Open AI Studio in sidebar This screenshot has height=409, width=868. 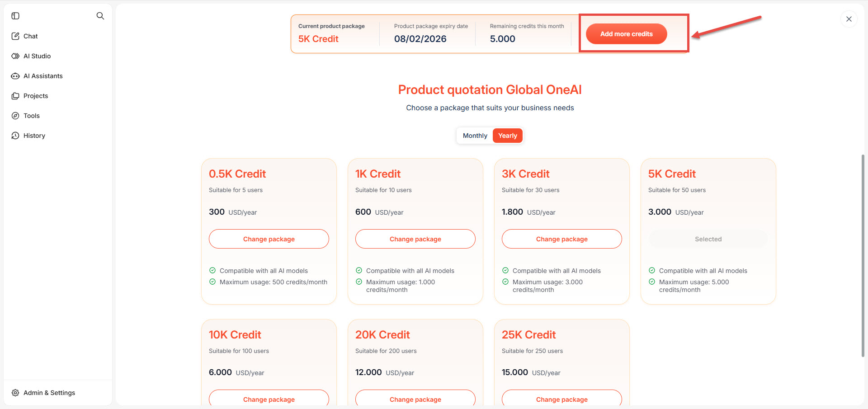coord(37,56)
